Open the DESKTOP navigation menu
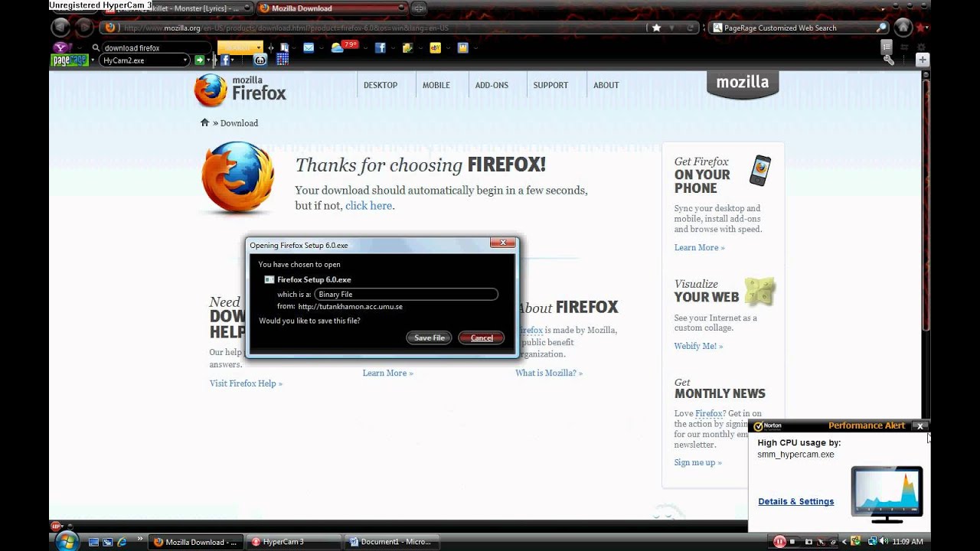The image size is (980, 551). pyautogui.click(x=381, y=85)
